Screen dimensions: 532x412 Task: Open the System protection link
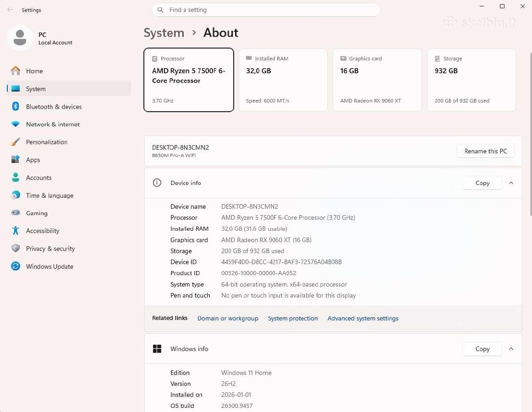(293, 319)
